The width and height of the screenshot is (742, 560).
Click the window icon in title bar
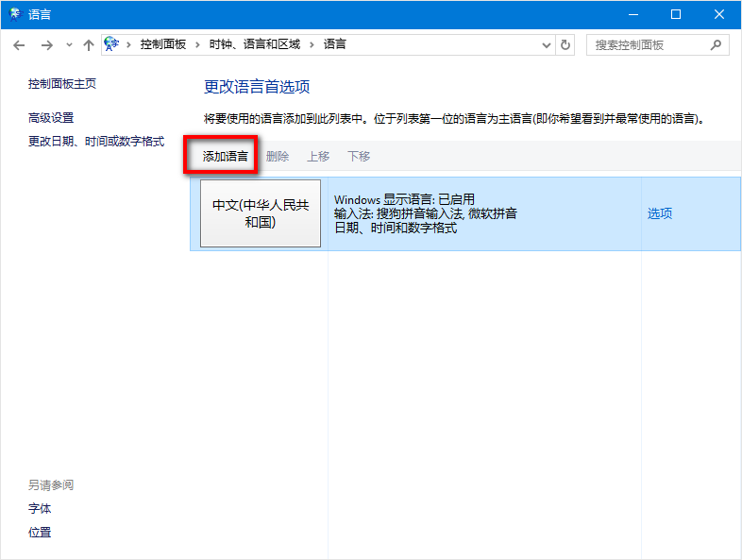click(x=14, y=14)
